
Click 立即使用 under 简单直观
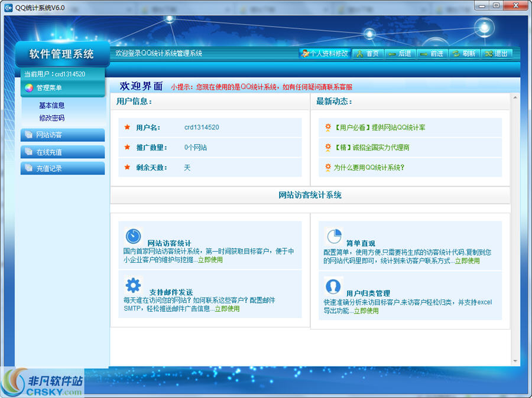[468, 260]
